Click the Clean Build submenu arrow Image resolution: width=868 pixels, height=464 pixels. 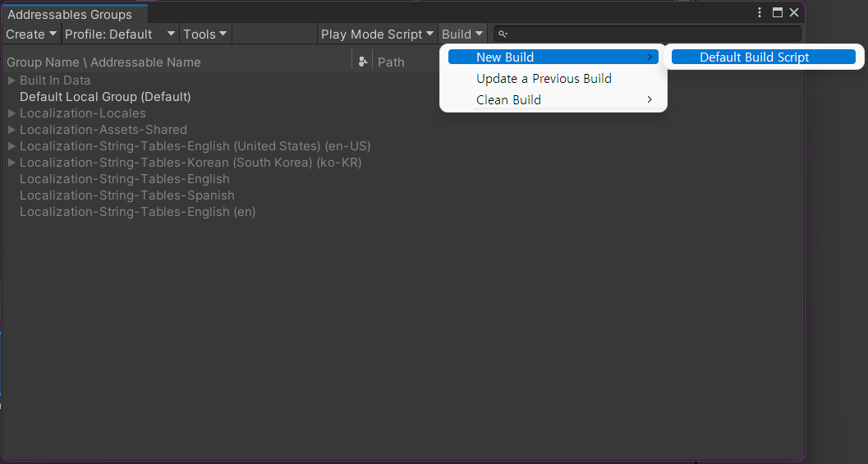650,100
